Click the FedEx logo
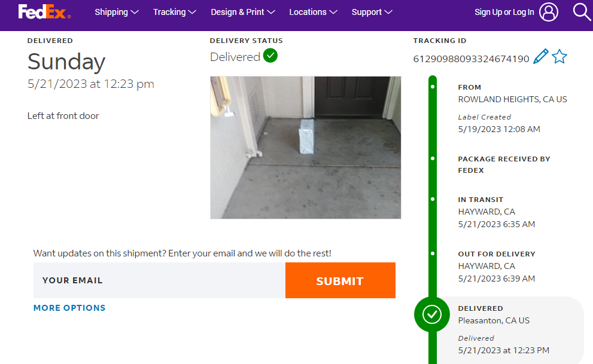 pos(44,12)
